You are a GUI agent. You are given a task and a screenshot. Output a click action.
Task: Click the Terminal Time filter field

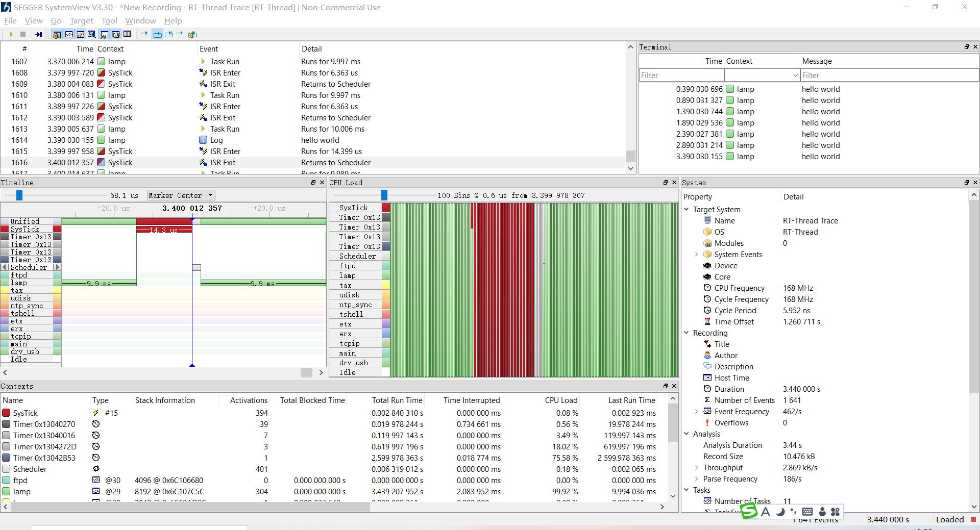[x=681, y=75]
